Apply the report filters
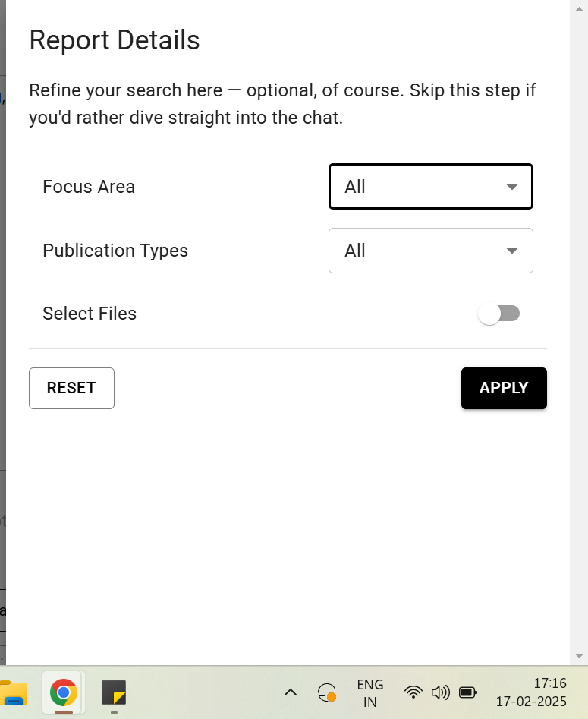 [x=504, y=388]
